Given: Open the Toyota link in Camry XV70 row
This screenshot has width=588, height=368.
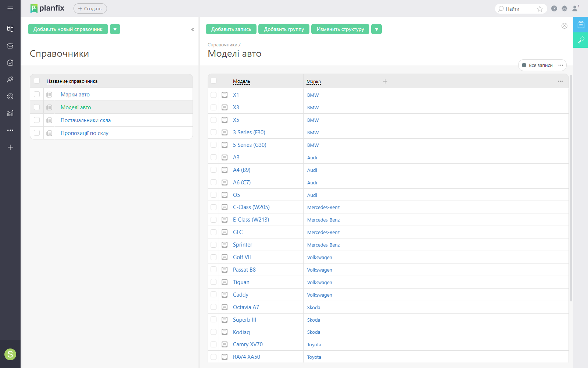Looking at the screenshot, I should pyautogui.click(x=314, y=345).
